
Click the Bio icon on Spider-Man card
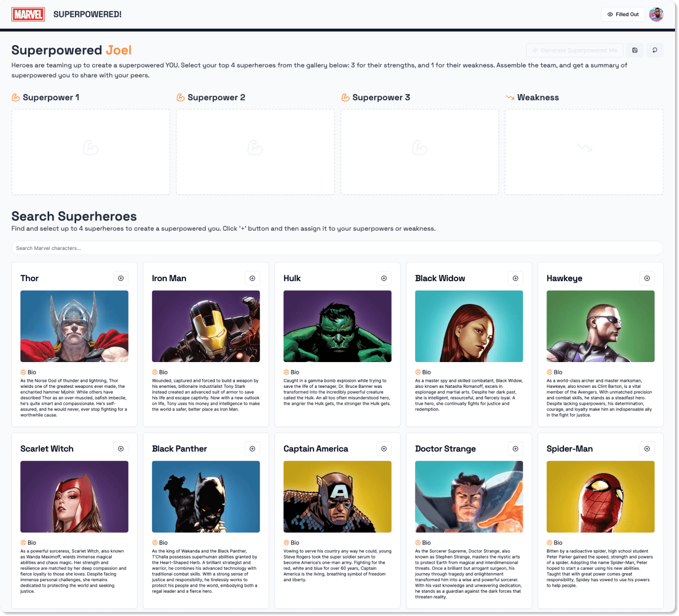tap(549, 543)
